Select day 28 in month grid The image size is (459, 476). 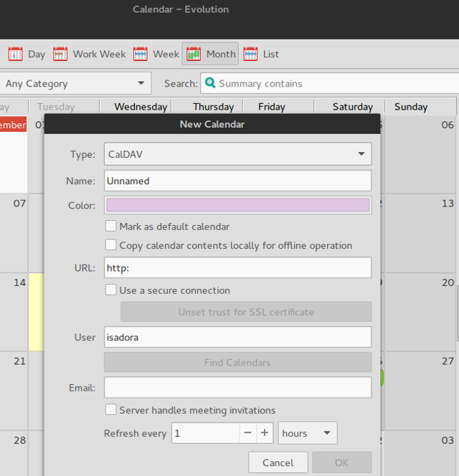click(14, 454)
